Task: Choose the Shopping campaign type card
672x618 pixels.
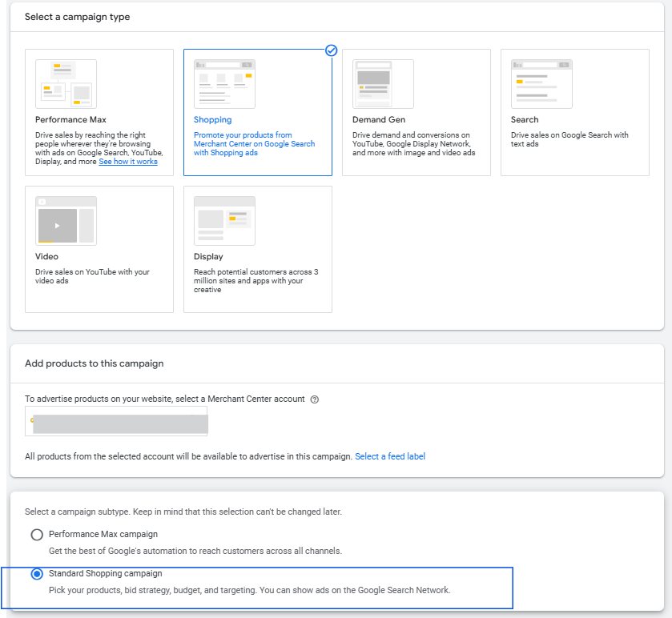Action: click(x=258, y=112)
